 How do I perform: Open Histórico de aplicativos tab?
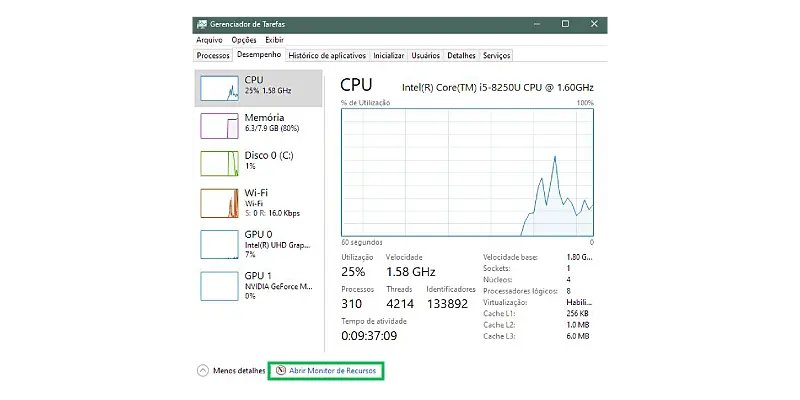(x=327, y=56)
